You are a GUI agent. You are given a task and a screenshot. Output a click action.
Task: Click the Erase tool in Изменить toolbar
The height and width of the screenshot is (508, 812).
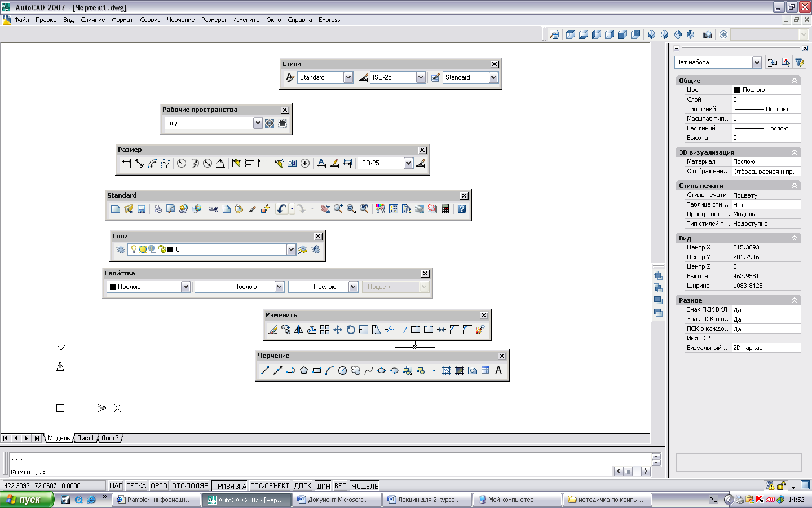[273, 330]
